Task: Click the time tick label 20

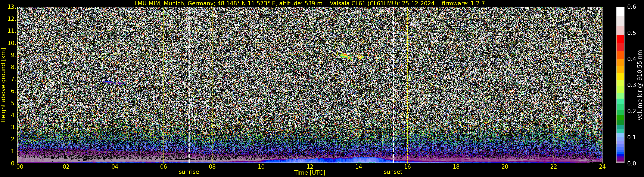Action: 505,167
